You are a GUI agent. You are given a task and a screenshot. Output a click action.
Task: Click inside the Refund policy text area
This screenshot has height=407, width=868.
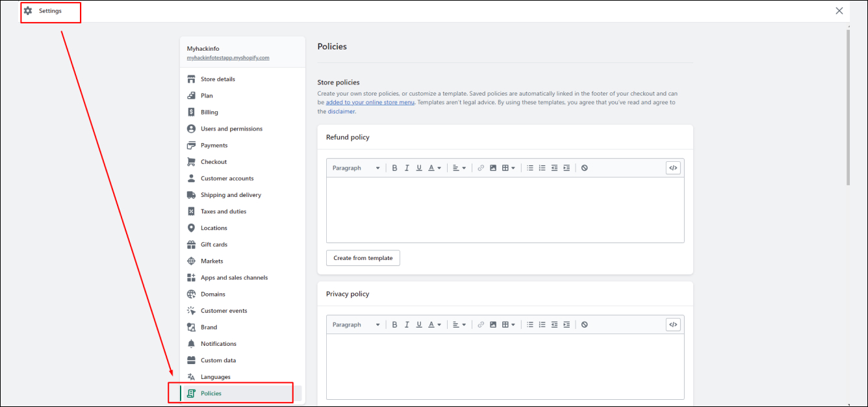click(505, 210)
